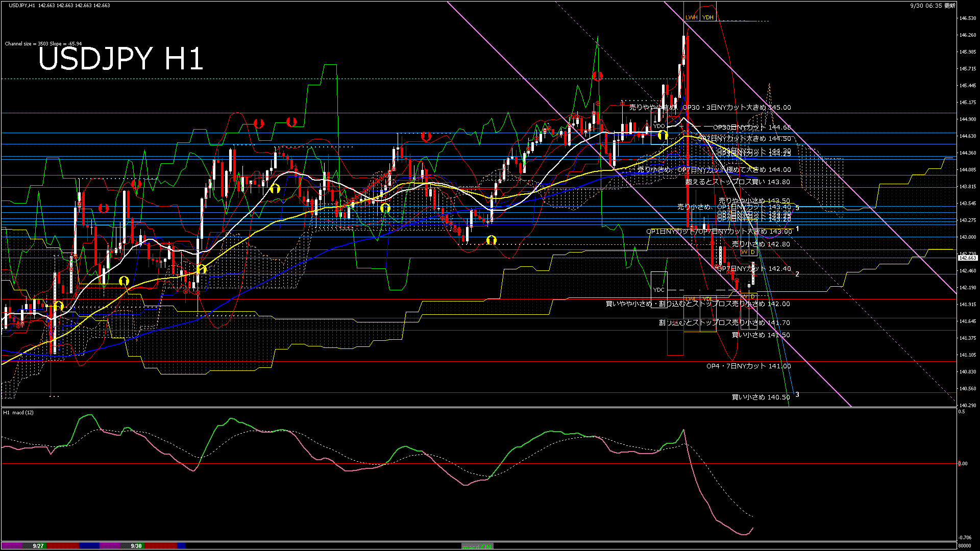Select '売りやや小さめ 143.50' annotation
The image size is (980, 551).
coord(754,201)
